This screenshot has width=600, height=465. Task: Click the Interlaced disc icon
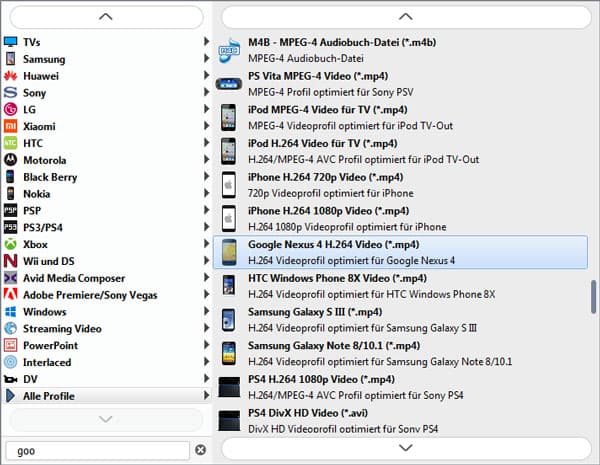(10, 362)
